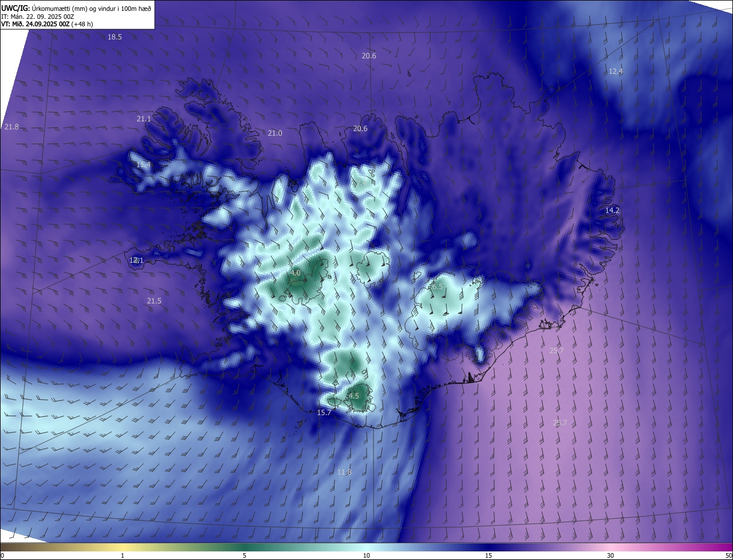This screenshot has width=733, height=560.
Task: Click the 21.1 value over the Westfjords
Action: click(144, 119)
